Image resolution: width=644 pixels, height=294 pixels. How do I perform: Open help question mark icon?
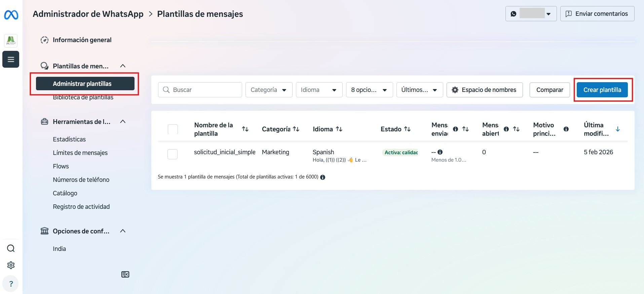pos(11,284)
